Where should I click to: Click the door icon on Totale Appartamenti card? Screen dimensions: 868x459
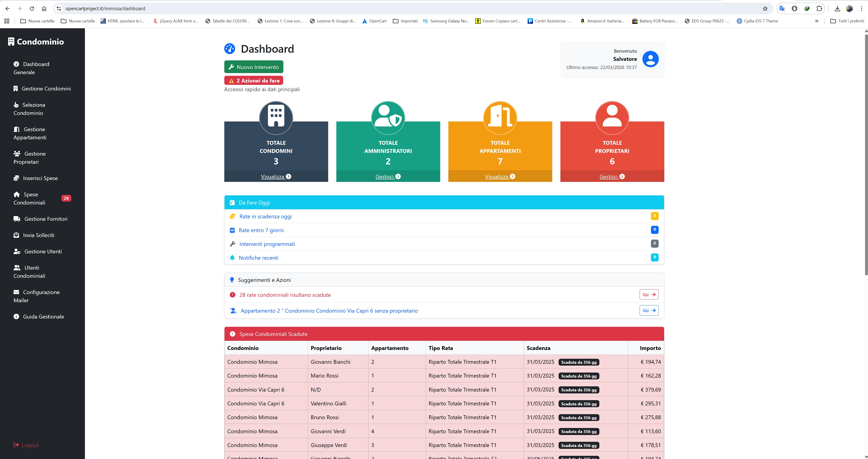[500, 117]
